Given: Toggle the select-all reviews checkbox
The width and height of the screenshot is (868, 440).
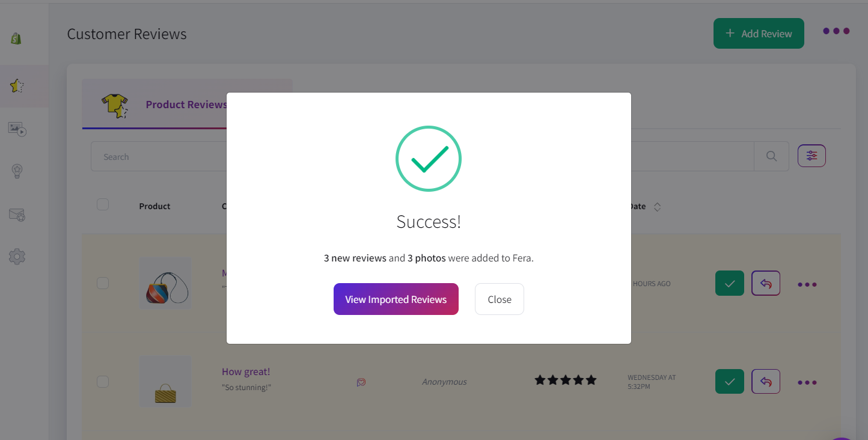Looking at the screenshot, I should 103,205.
